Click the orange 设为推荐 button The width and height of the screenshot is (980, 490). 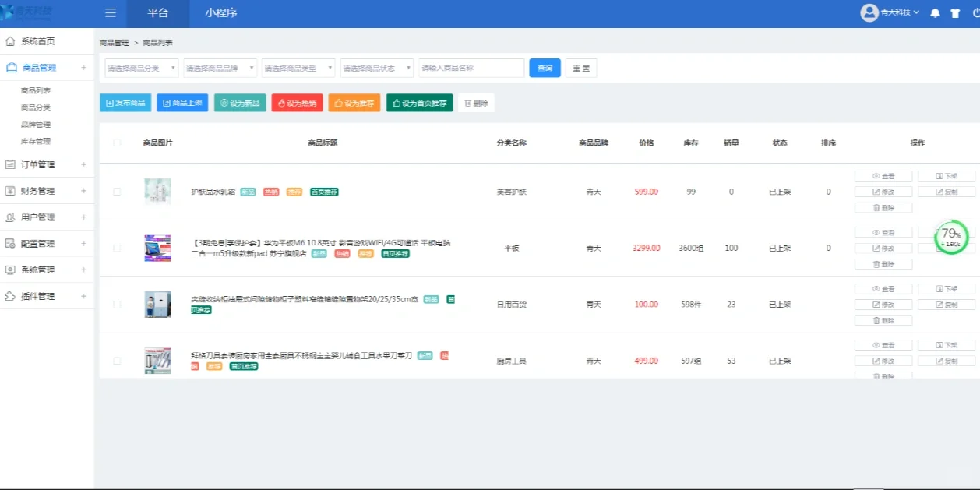click(x=354, y=103)
